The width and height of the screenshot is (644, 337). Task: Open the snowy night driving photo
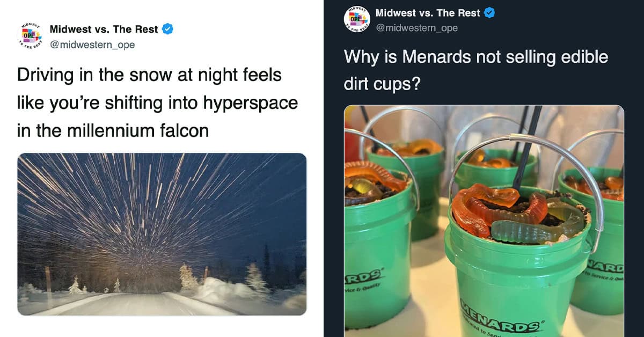pyautogui.click(x=162, y=234)
